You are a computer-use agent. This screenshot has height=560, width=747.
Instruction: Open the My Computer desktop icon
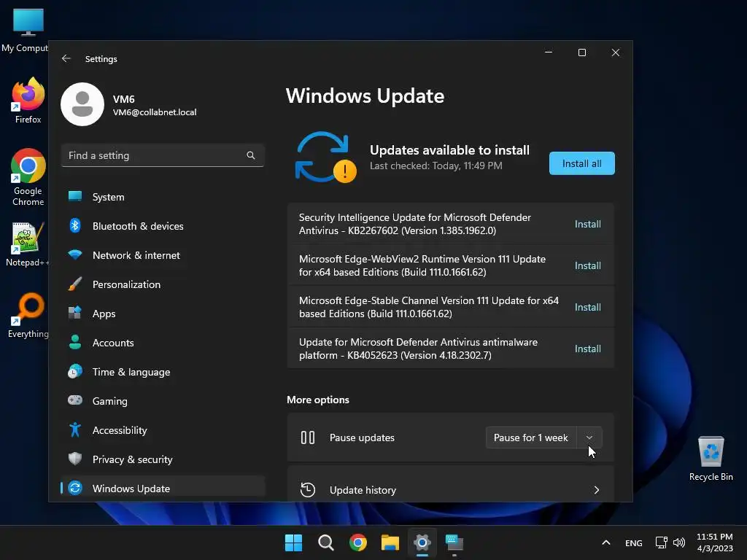coord(26,29)
